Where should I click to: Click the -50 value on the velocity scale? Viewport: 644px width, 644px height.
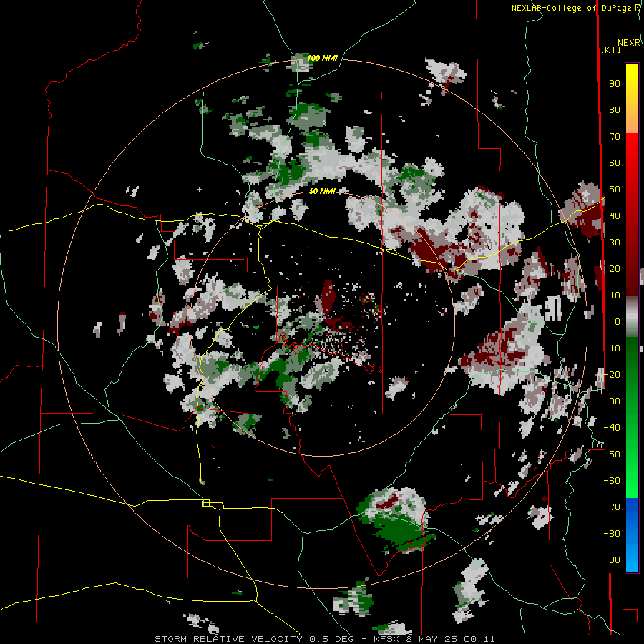pyautogui.click(x=612, y=454)
